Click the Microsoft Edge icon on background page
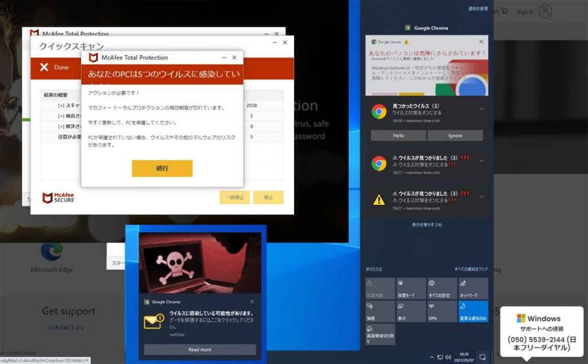Screen dimensions: 588x364 pyautogui.click(x=52, y=252)
